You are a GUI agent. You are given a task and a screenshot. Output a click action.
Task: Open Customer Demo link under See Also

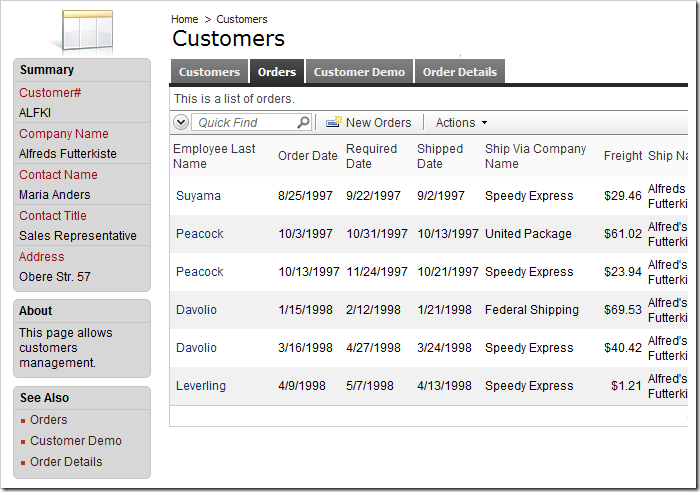click(76, 441)
